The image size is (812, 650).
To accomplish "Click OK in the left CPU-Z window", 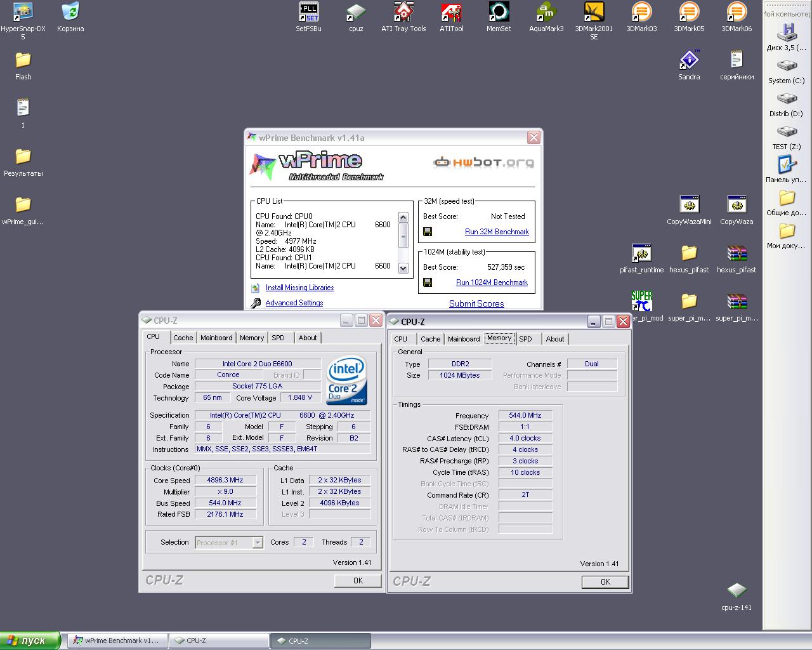I will (358, 580).
